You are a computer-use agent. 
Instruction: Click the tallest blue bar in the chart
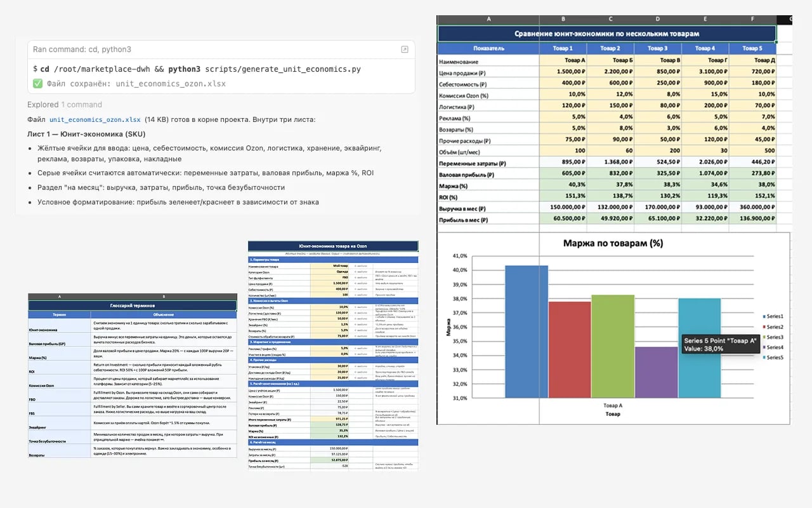coord(527,331)
